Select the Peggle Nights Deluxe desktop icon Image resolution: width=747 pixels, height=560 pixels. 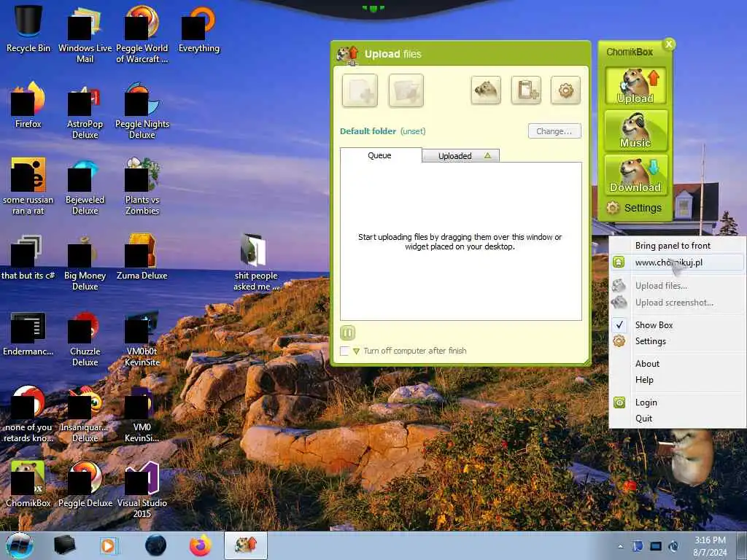142,111
